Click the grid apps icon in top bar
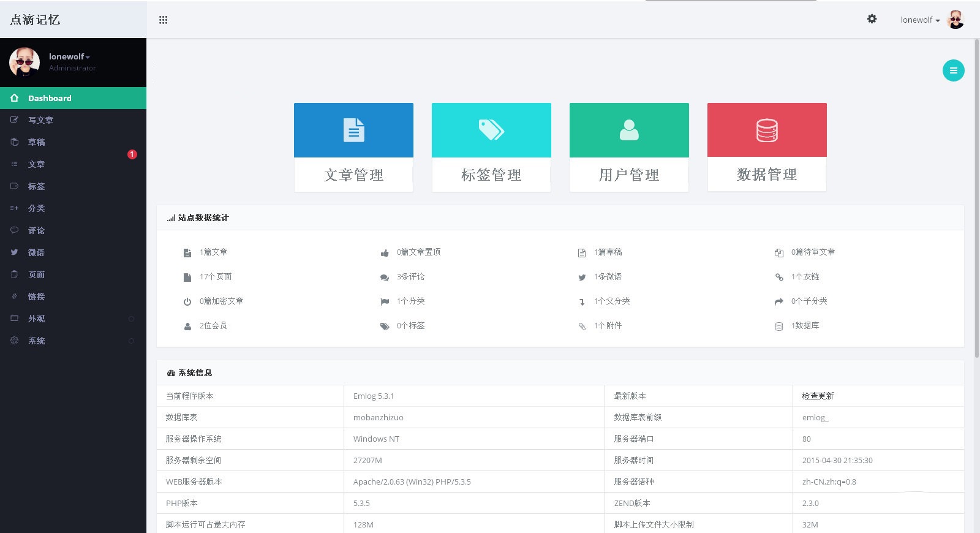980x533 pixels. tap(163, 20)
